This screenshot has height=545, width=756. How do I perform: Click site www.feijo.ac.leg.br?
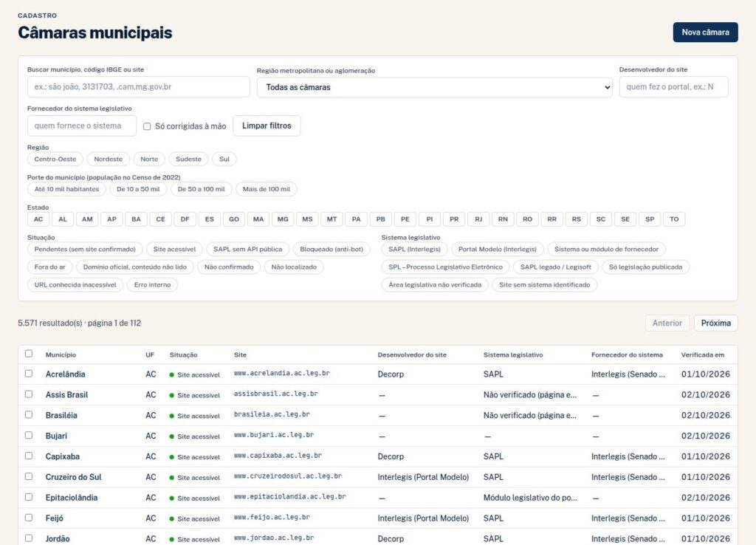tap(272, 518)
